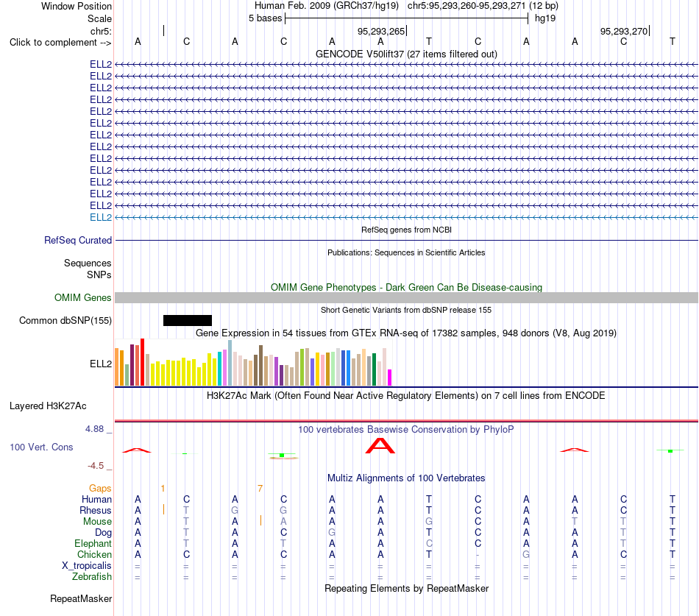The height and width of the screenshot is (616, 699).
Task: Click the faded G in Chicken row
Action: point(526,554)
